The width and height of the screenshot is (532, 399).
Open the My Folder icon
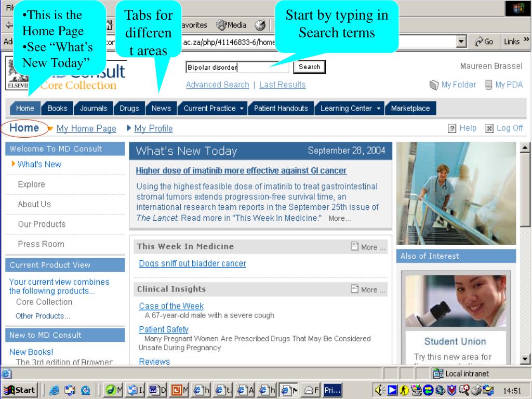coord(434,85)
